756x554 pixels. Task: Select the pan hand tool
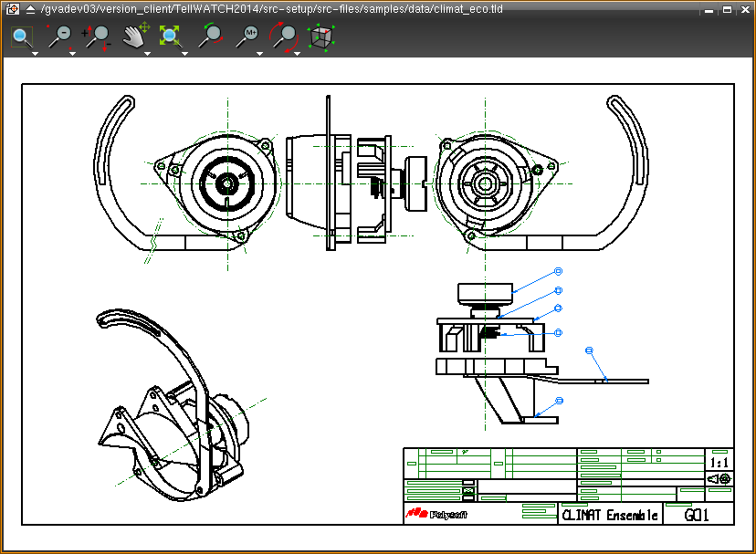pos(135,37)
